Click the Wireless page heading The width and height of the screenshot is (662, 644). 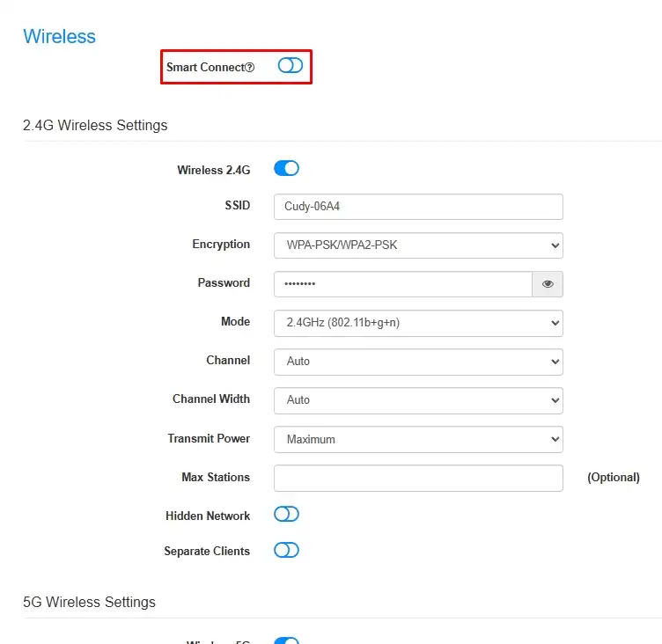point(60,36)
